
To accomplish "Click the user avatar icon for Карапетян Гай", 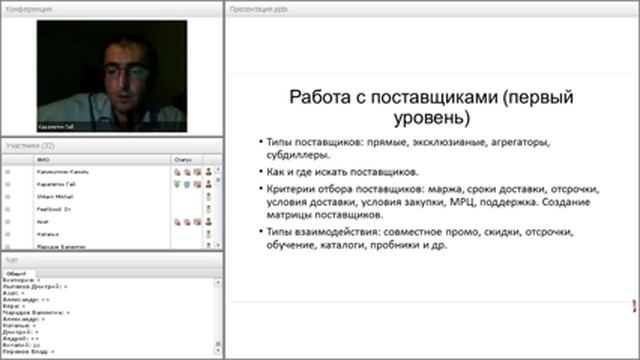I will pos(209,184).
